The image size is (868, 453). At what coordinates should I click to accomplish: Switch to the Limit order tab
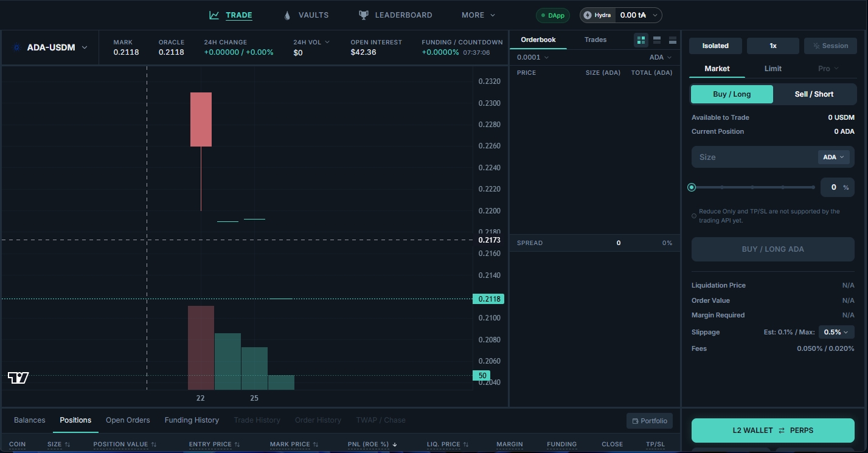pyautogui.click(x=773, y=69)
